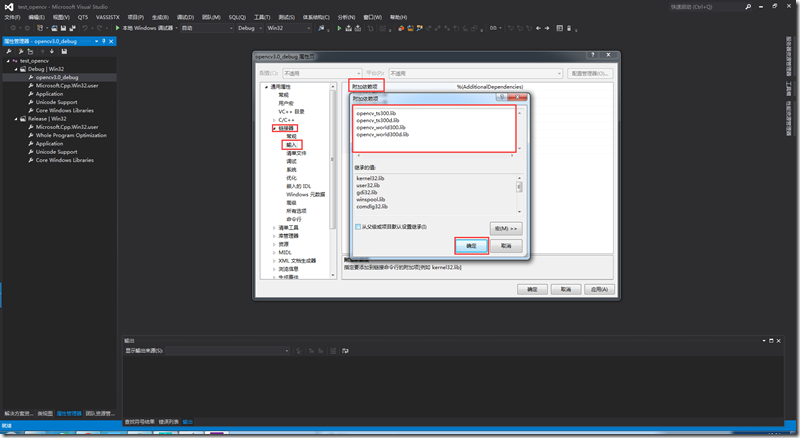Open the Debug configuration dropdown
Screen dimensions: 800x438
pyautogui.click(x=249, y=28)
